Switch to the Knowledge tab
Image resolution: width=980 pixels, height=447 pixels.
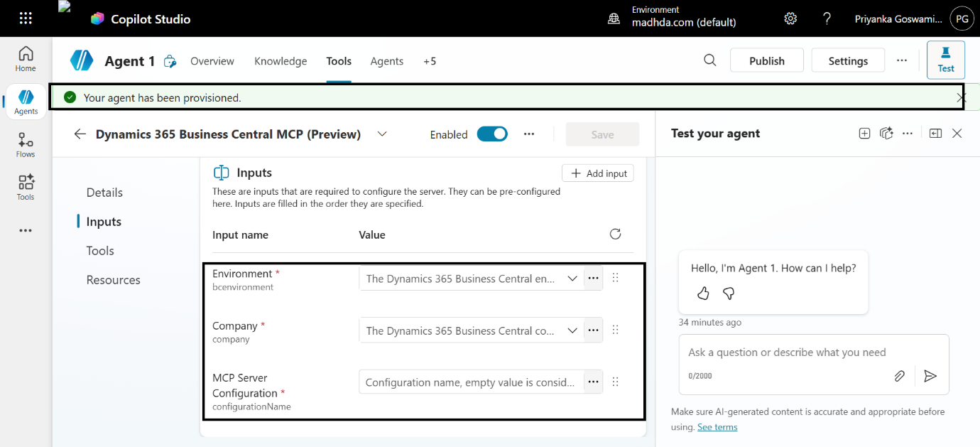tap(281, 61)
